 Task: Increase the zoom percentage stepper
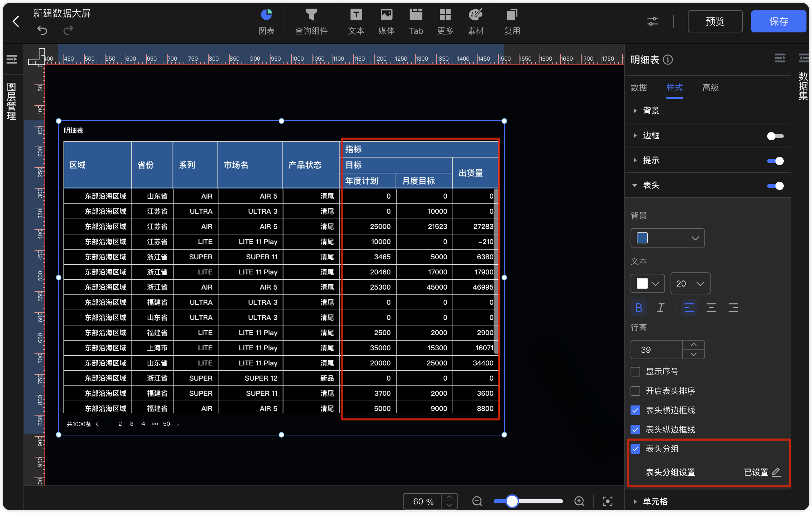pos(449,497)
